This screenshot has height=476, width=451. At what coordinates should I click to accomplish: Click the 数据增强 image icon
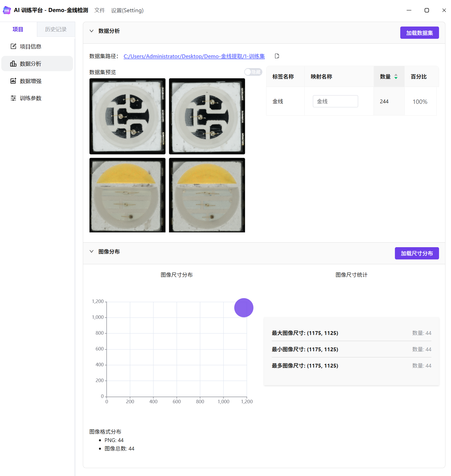point(13,81)
